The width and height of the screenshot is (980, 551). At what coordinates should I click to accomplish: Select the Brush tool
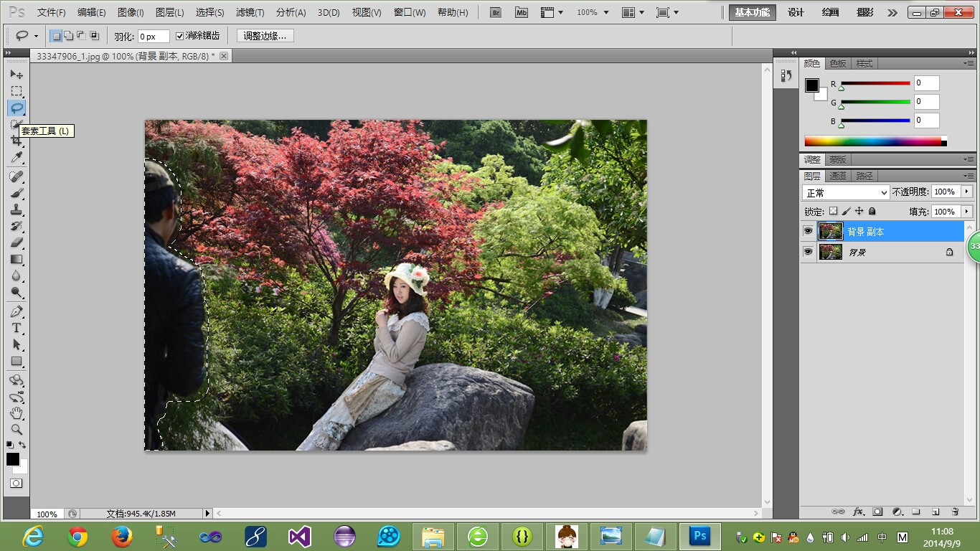tap(17, 193)
